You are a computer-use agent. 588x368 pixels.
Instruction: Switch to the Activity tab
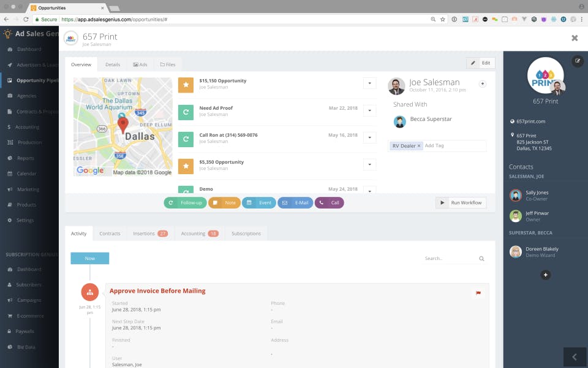pos(79,234)
